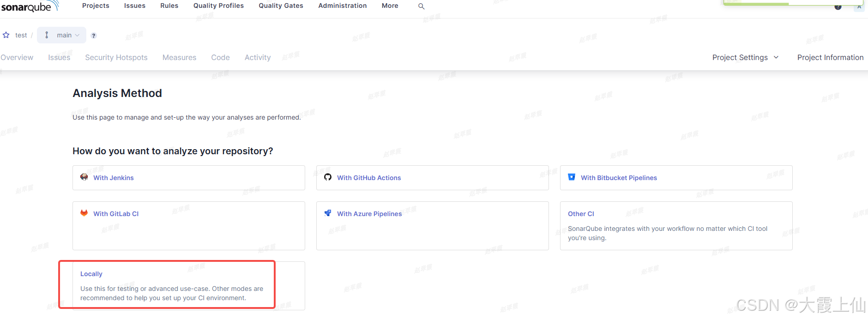Select the Locally analysis option
This screenshot has height=320, width=868.
pos(189,286)
